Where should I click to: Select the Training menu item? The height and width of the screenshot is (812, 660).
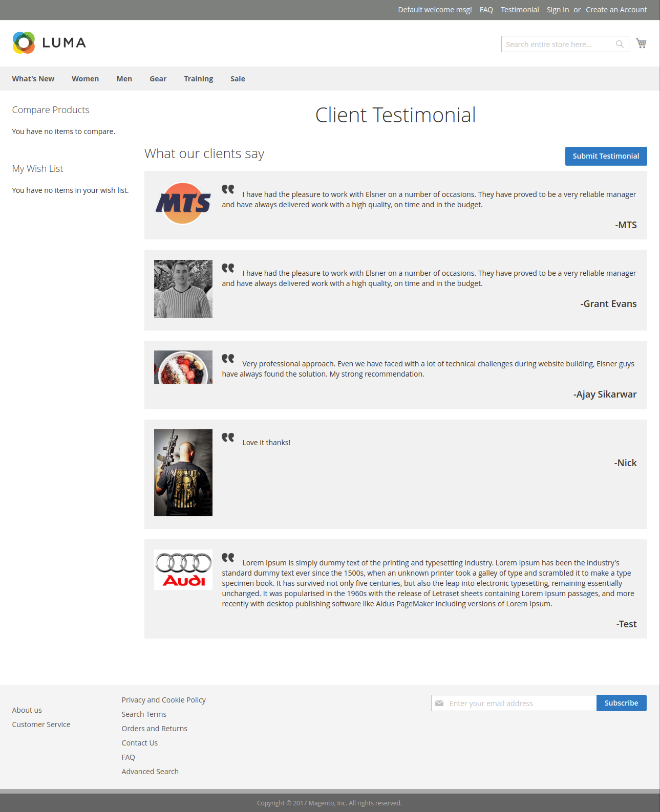pyautogui.click(x=198, y=79)
